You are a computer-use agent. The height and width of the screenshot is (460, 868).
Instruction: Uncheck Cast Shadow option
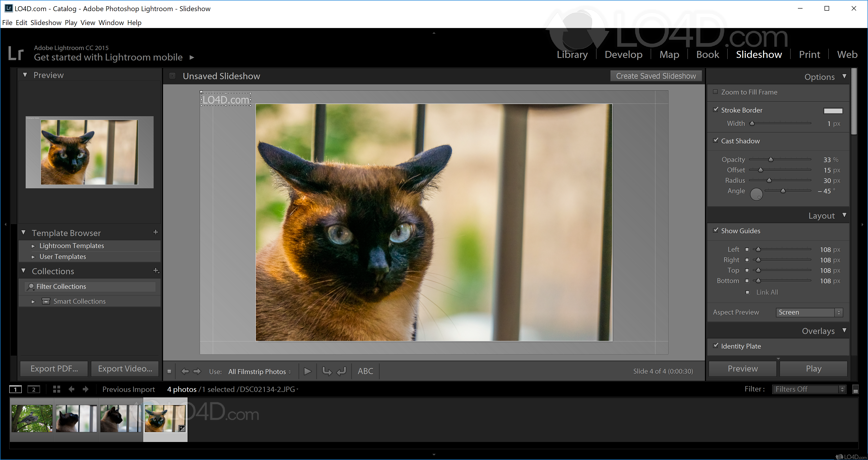[716, 141]
